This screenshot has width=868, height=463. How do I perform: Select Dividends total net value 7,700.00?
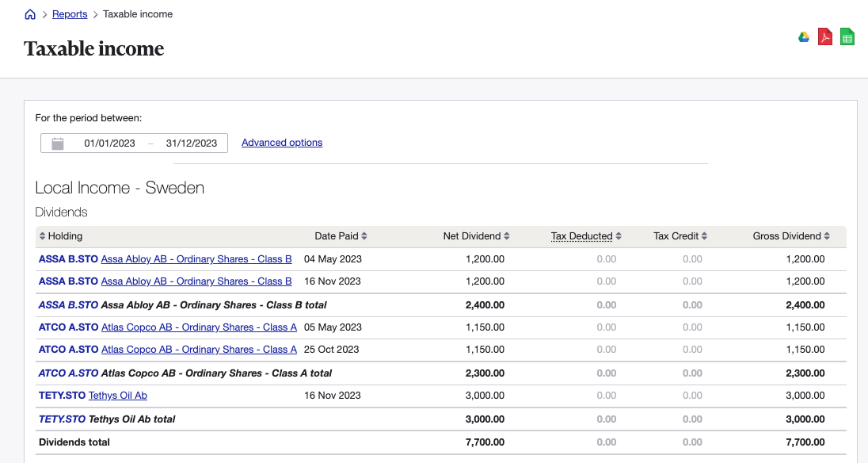[x=485, y=442]
